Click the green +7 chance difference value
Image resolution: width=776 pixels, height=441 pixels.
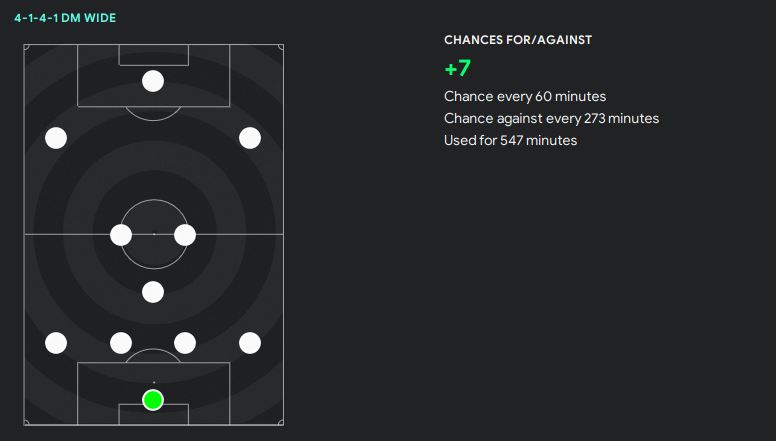tap(457, 69)
